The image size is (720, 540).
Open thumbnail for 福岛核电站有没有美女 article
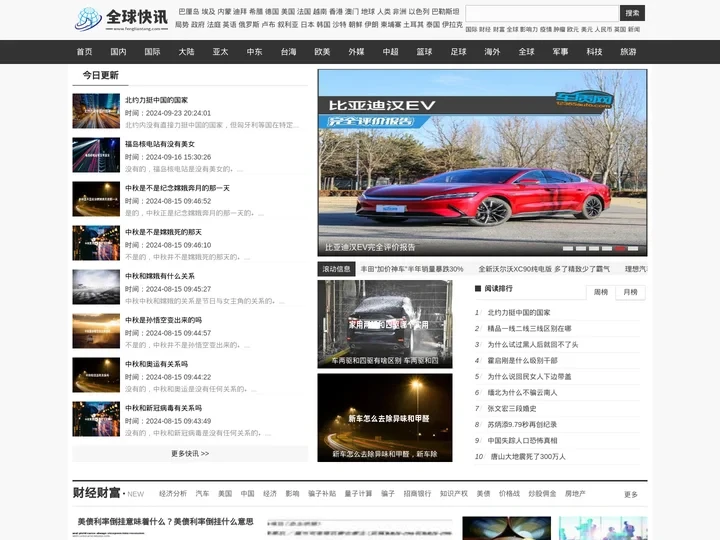[x=96, y=155]
